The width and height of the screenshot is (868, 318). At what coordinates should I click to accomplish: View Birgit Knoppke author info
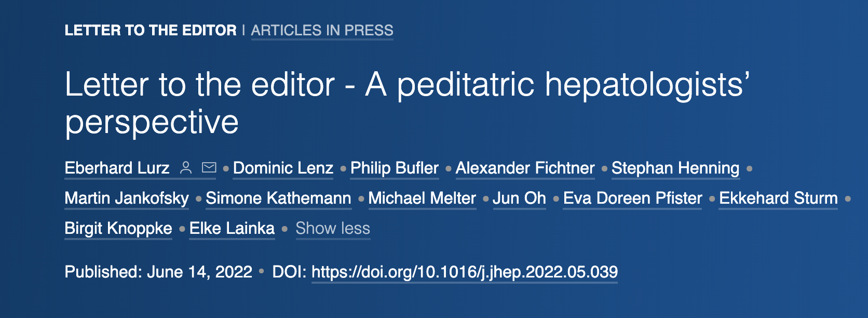coord(118,228)
